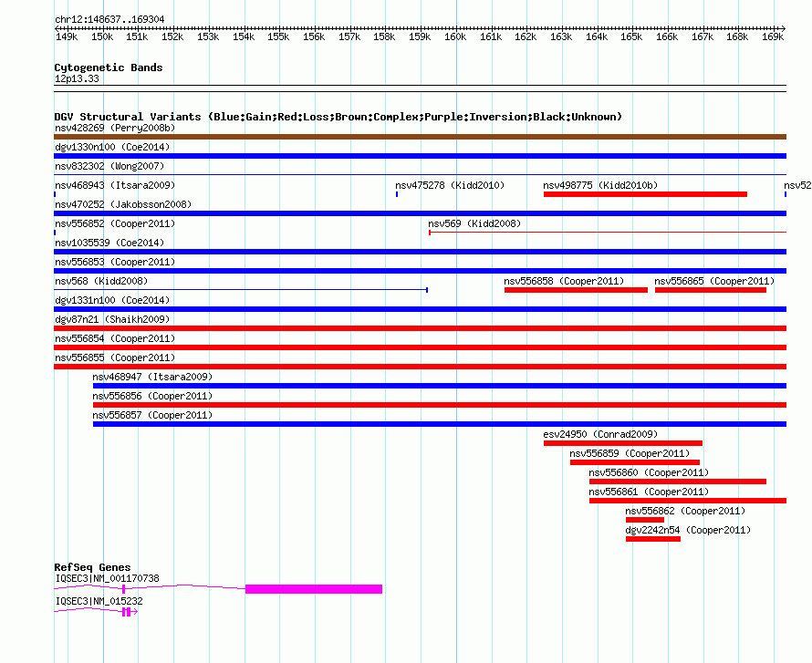Image resolution: width=812 pixels, height=663 pixels.
Task: Open the nsv569 (Kidd2008) label
Action: (474, 223)
